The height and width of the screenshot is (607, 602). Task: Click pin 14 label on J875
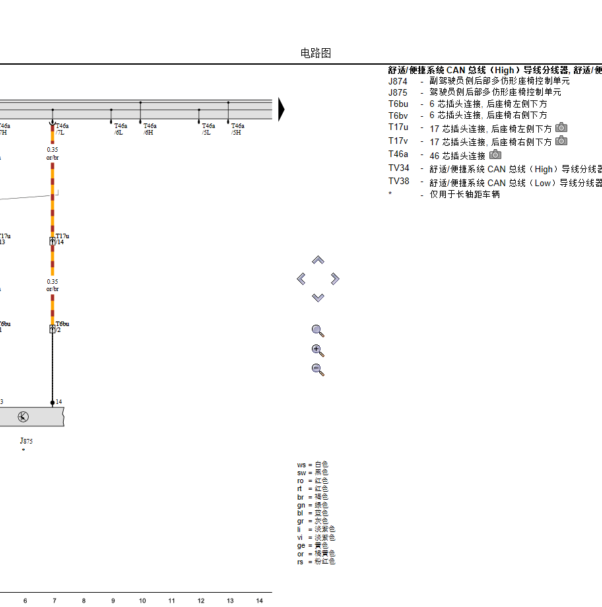59,401
